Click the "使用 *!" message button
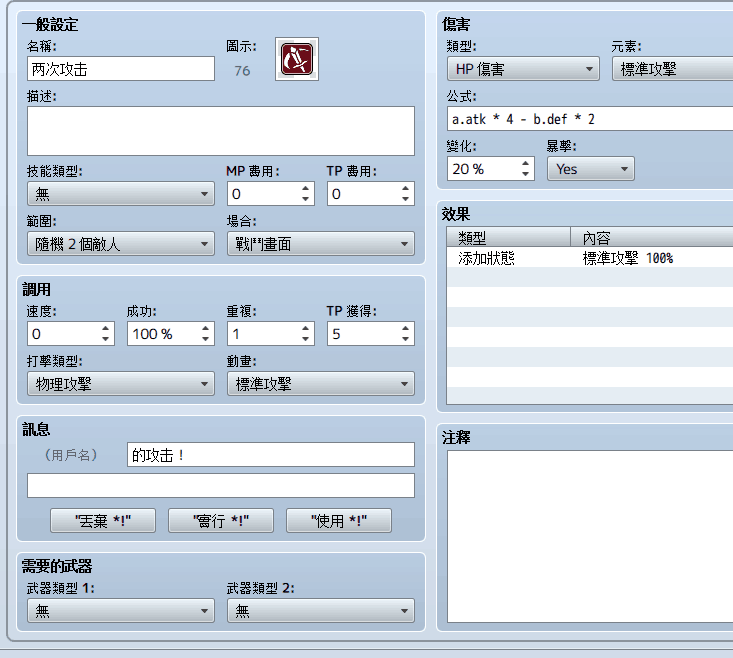The height and width of the screenshot is (658, 733). point(339,521)
